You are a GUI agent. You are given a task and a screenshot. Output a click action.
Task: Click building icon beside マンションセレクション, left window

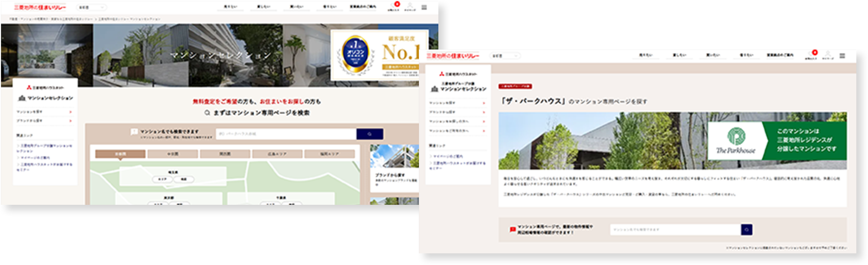(x=21, y=98)
